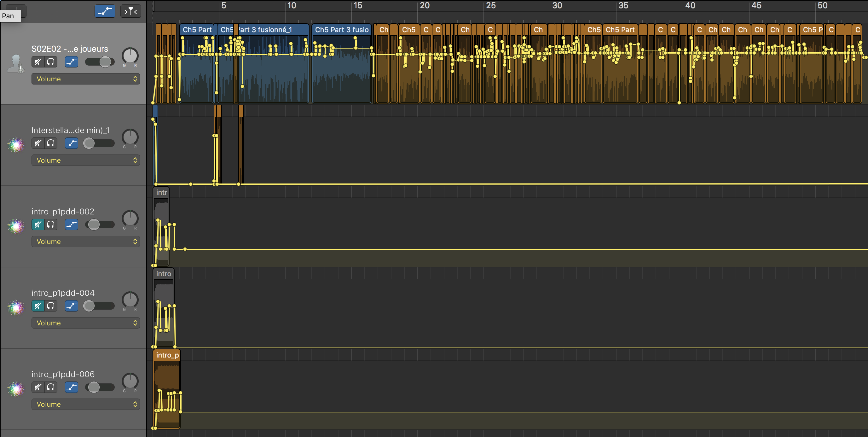The width and height of the screenshot is (868, 437).
Task: Select the intro_p region on bottom track
Action: [167, 355]
